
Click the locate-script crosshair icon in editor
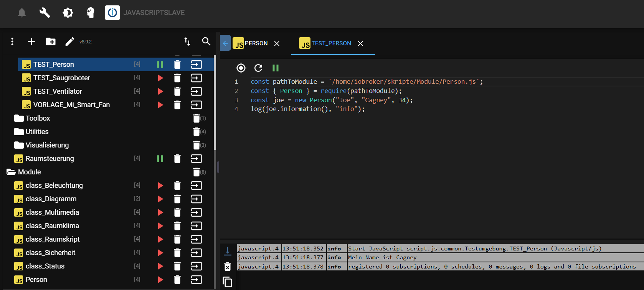click(241, 68)
